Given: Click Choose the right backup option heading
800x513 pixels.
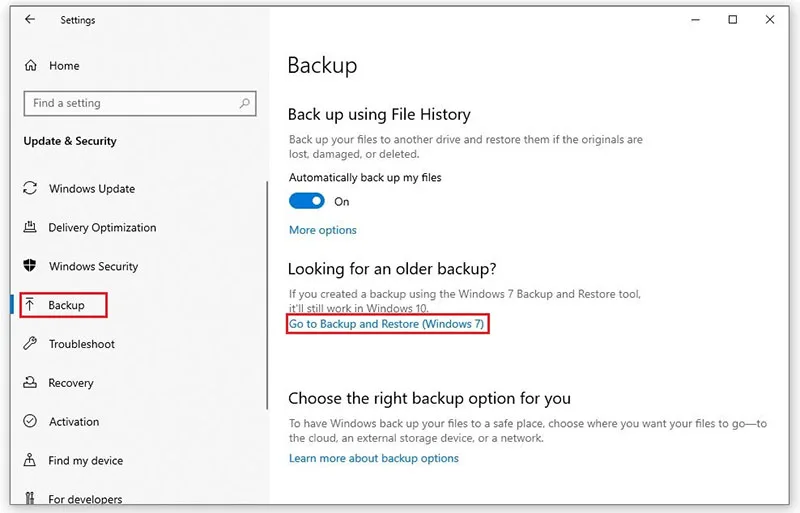Looking at the screenshot, I should coord(429,398).
